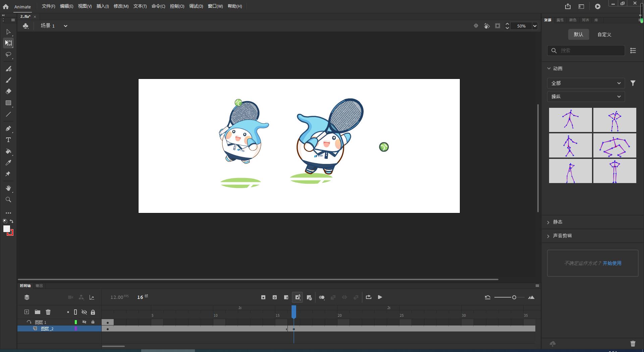Screen dimensions: 644x352
Task: Select the Selection arrow tool
Action: tap(8, 32)
